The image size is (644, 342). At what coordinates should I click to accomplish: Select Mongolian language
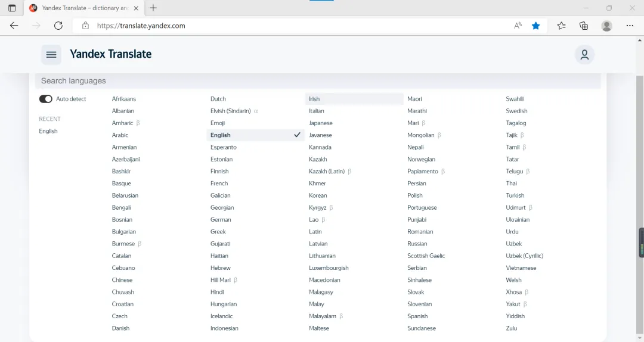pos(420,135)
